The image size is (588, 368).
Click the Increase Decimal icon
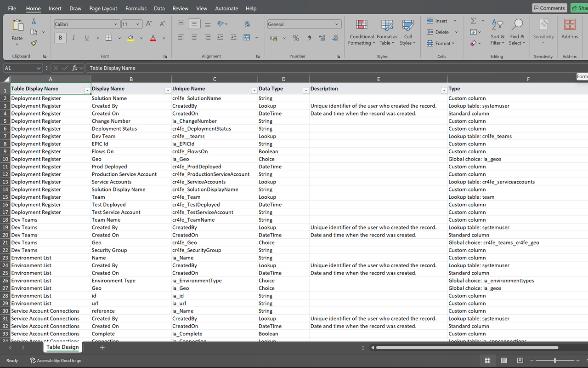click(322, 38)
